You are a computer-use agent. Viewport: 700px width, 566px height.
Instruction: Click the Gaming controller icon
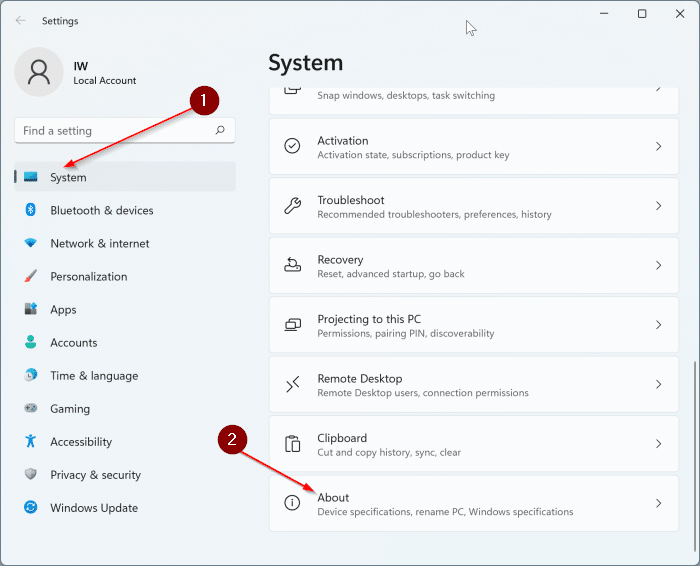click(x=30, y=408)
